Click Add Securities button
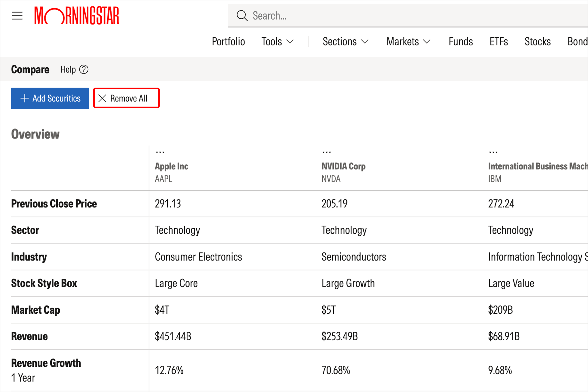Viewport: 588px width, 392px height. coord(50,98)
